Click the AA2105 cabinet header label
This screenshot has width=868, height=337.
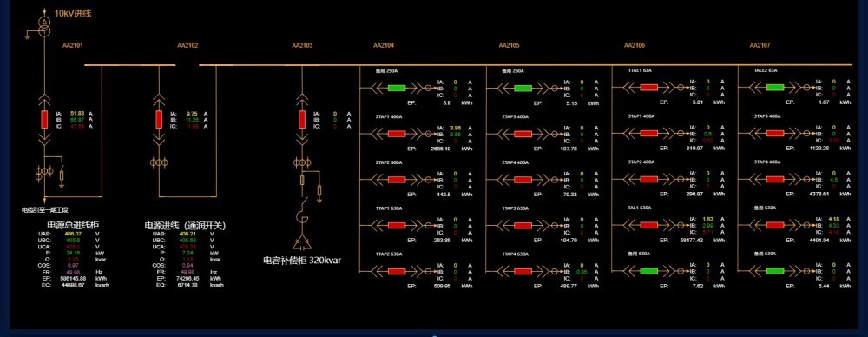click(509, 45)
